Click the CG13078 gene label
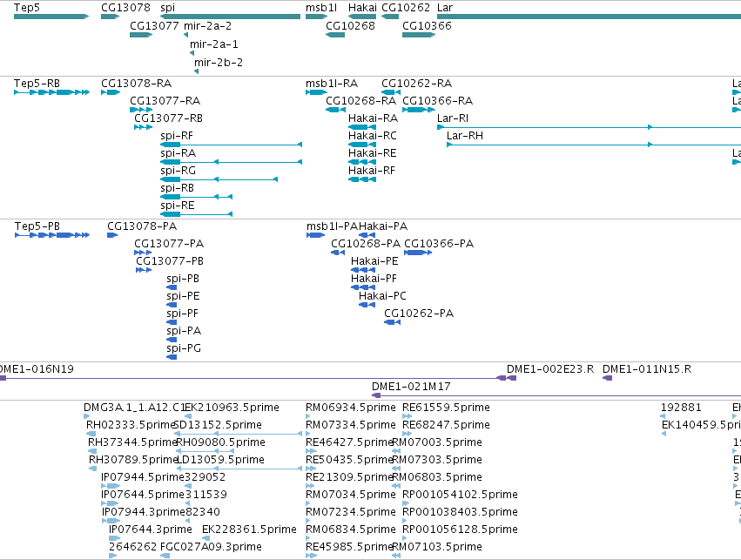The width and height of the screenshot is (741, 560). pos(125,8)
